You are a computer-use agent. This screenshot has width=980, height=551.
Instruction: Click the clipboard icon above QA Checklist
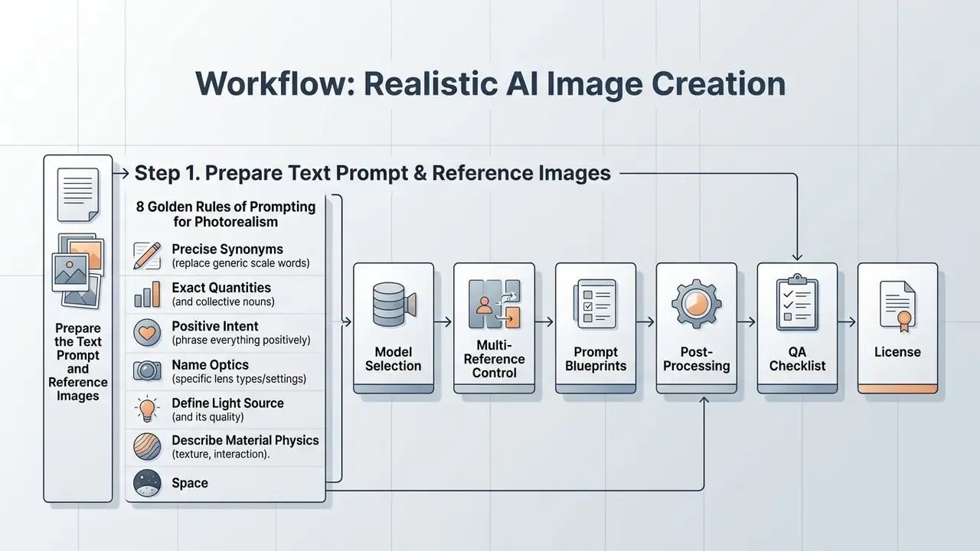click(x=797, y=302)
